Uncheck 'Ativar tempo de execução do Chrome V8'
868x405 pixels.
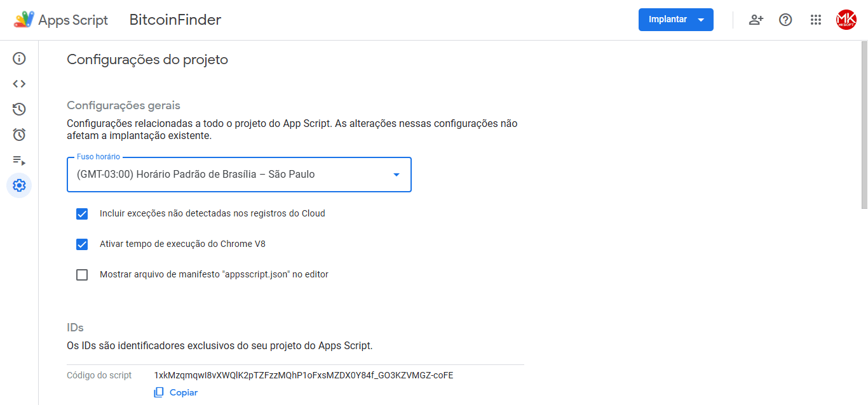82,244
